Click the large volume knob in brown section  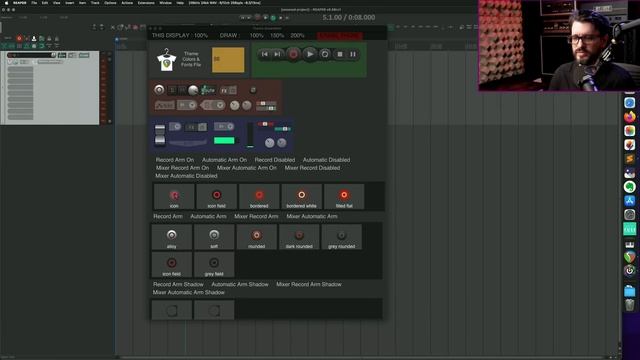[x=193, y=90]
